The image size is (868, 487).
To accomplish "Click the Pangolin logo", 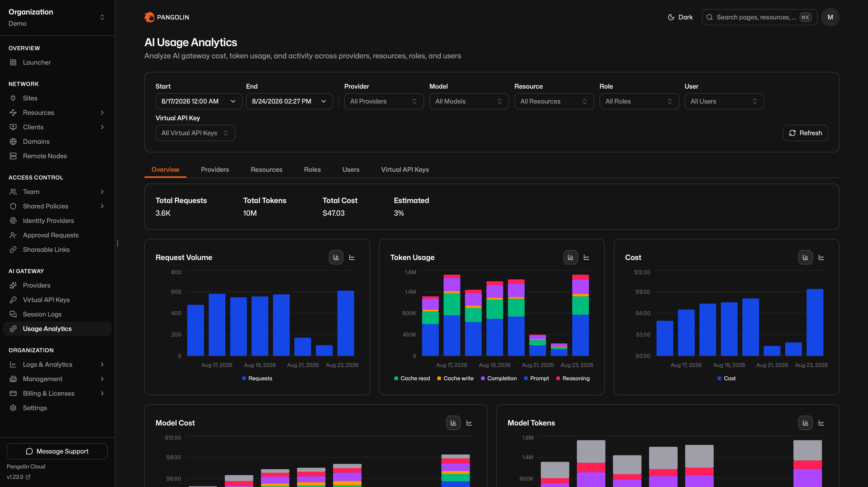I will [x=167, y=17].
